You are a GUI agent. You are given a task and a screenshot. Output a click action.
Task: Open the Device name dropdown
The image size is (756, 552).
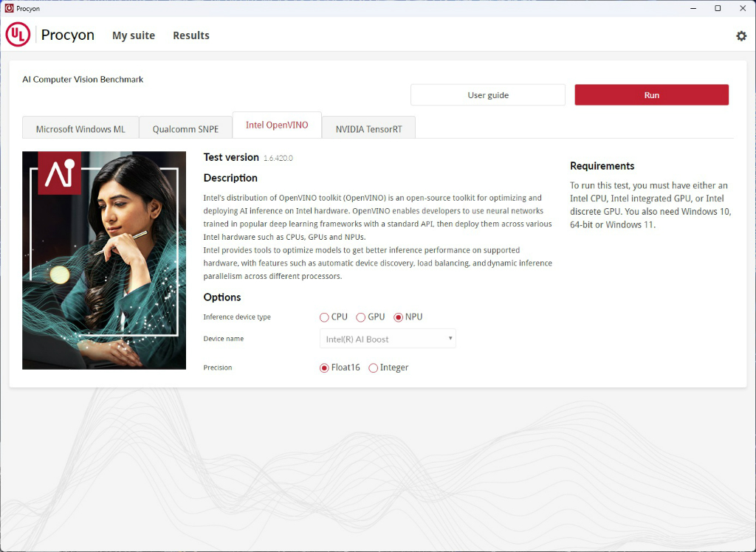pos(388,339)
